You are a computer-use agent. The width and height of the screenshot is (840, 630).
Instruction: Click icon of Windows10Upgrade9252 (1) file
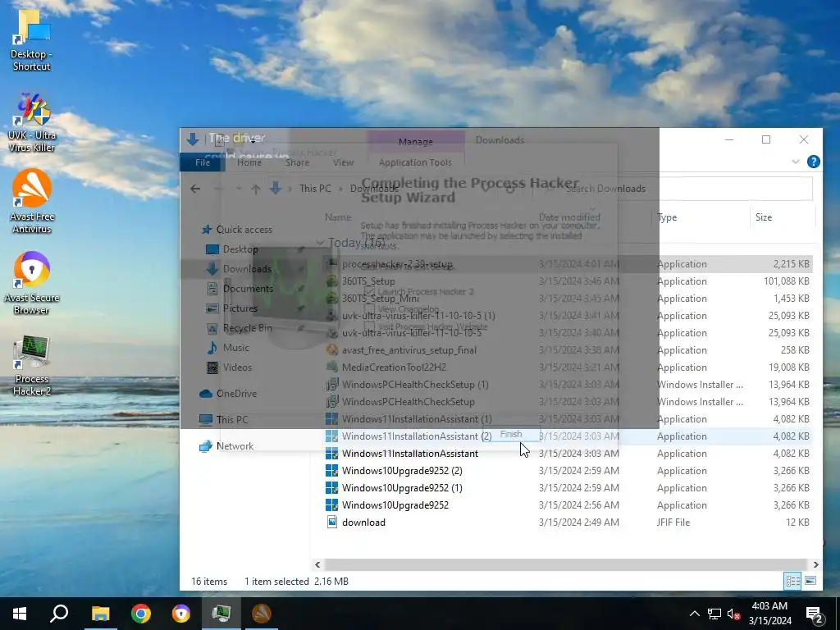point(332,487)
